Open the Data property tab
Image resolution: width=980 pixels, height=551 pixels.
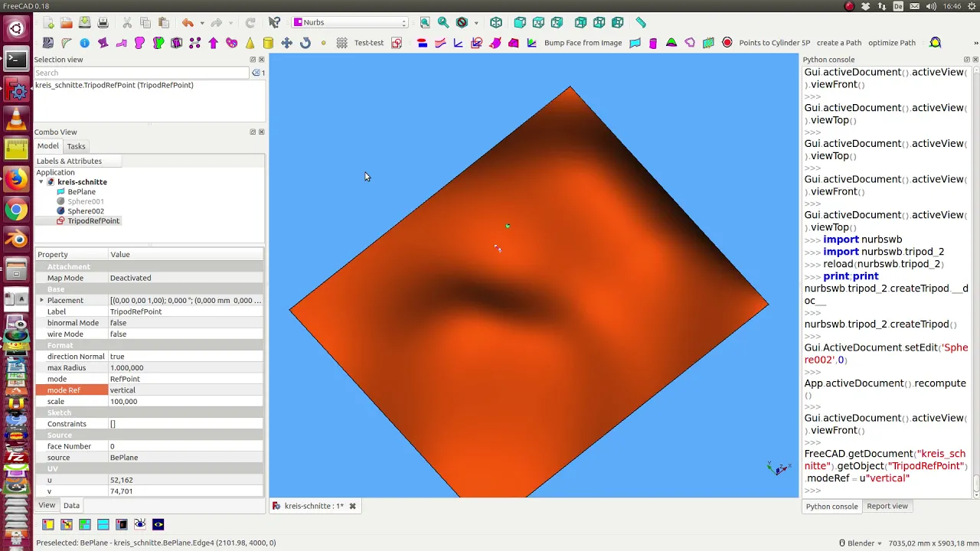coord(71,505)
